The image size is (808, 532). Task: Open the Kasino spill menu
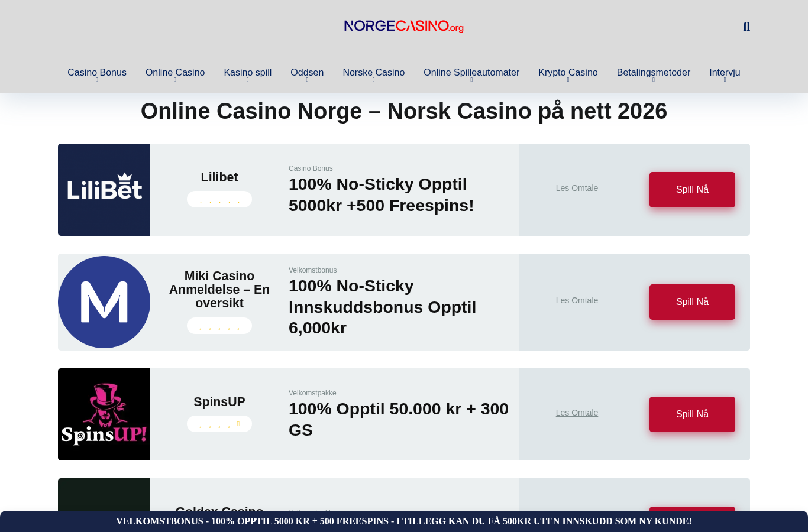pyautogui.click(x=248, y=73)
